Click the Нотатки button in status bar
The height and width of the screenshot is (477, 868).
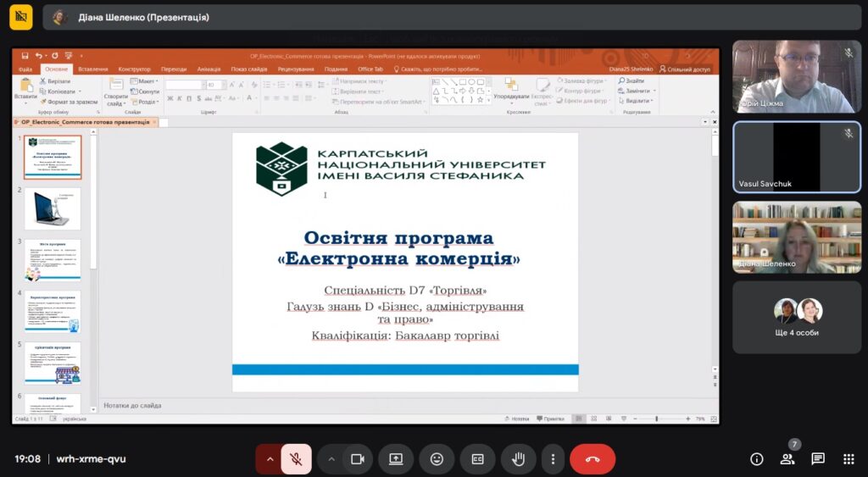pos(516,419)
